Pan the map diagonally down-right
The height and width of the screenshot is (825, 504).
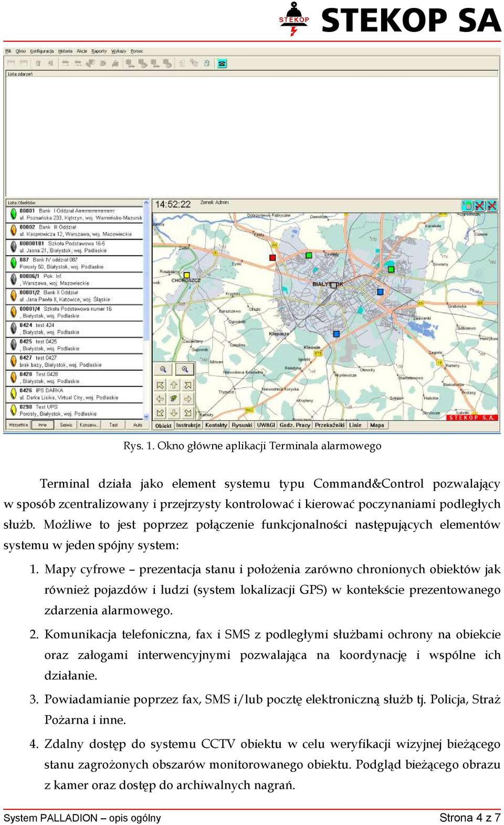coord(187,413)
